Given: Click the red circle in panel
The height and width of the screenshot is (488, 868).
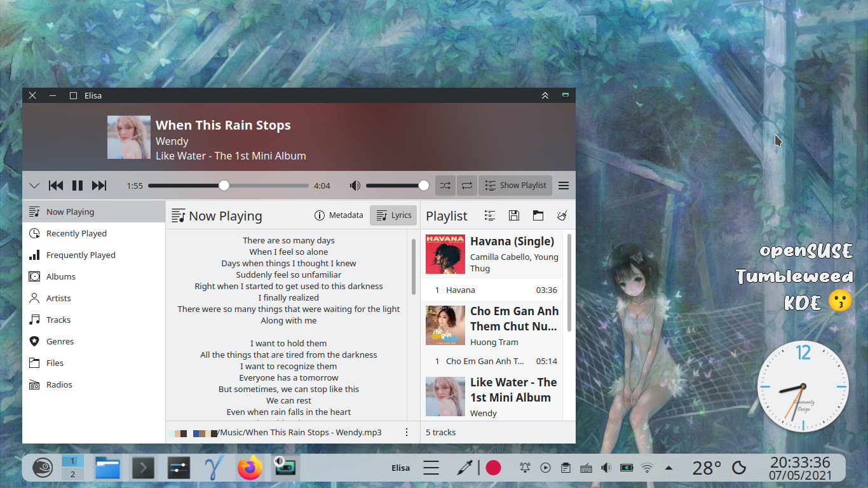Looking at the screenshot, I should [x=493, y=468].
